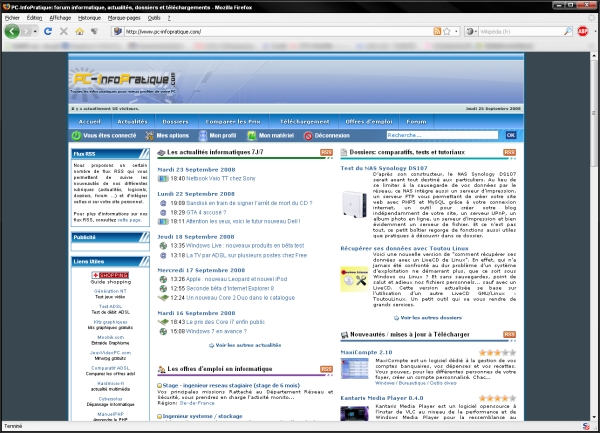Screen dimensions: 600x433
Task: Open the Historique menu
Action: 89,18
